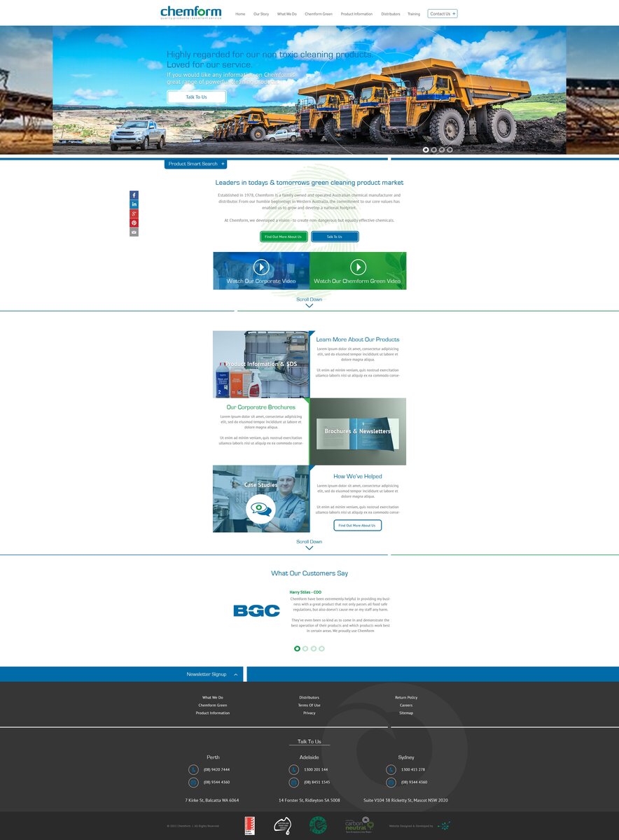Viewport: 619px width, 840px height.
Task: Click the Australian Made and Owned badge
Action: click(282, 826)
